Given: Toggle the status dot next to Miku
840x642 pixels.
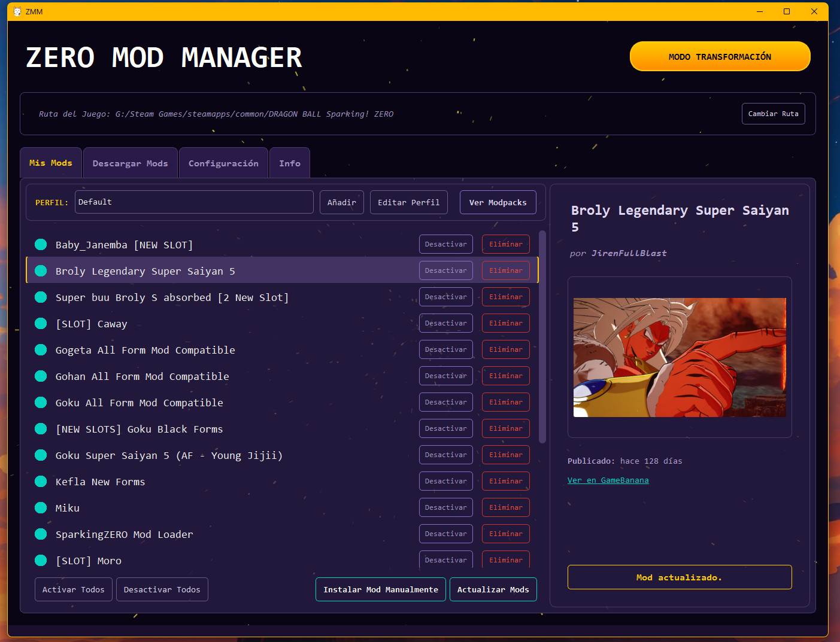Looking at the screenshot, I should tap(41, 507).
